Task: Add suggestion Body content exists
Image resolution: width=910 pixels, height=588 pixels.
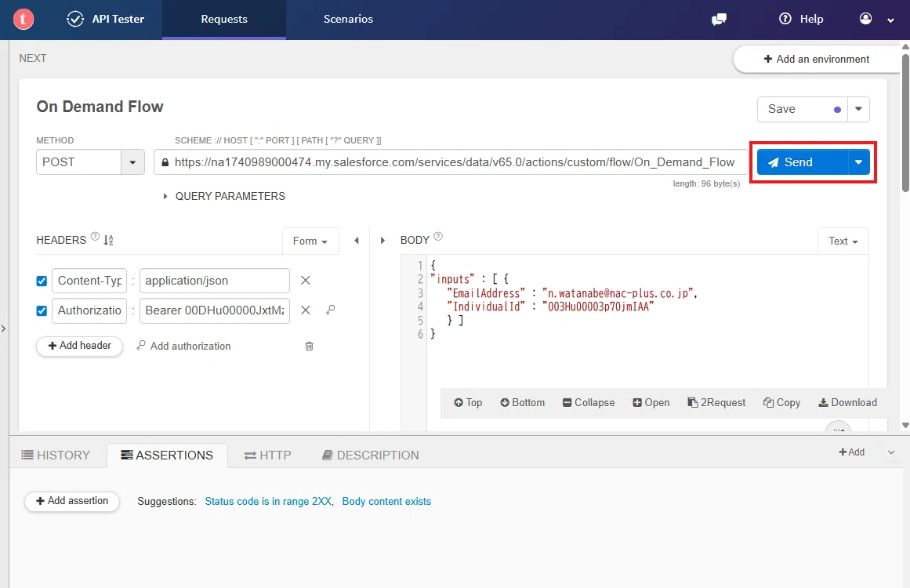Action: point(386,502)
